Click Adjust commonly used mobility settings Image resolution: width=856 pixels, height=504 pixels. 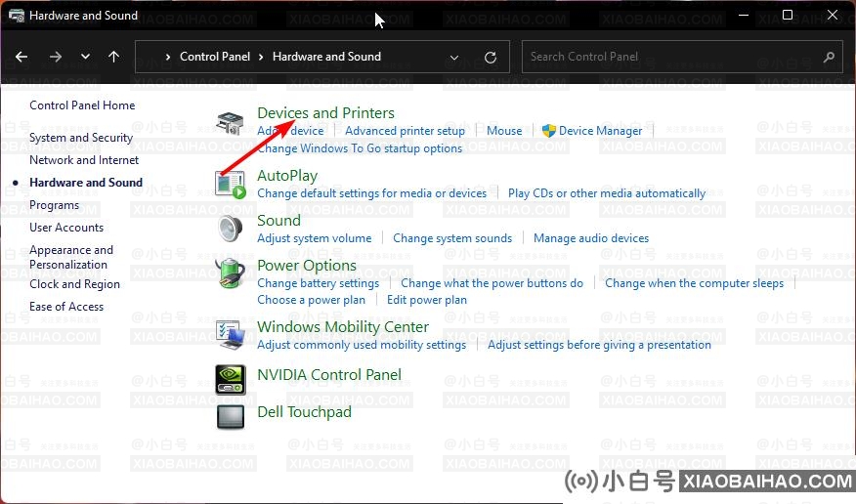(362, 345)
